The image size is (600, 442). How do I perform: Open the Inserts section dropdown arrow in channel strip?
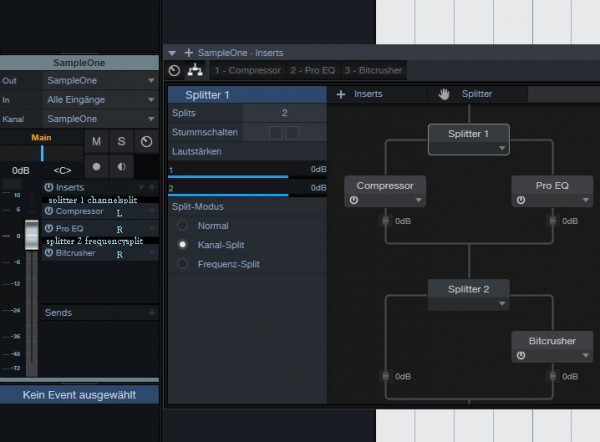coord(141,187)
